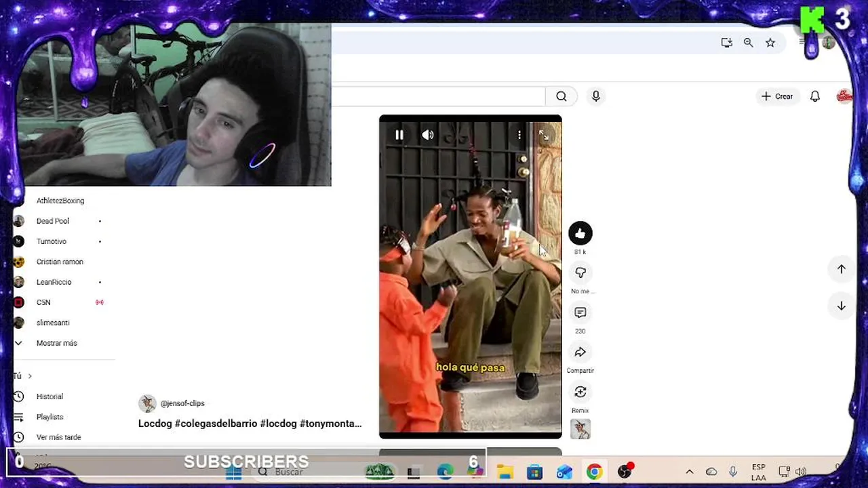Screen dimensions: 868x488
Task: Click the tray microphone icon
Action: click(733, 472)
